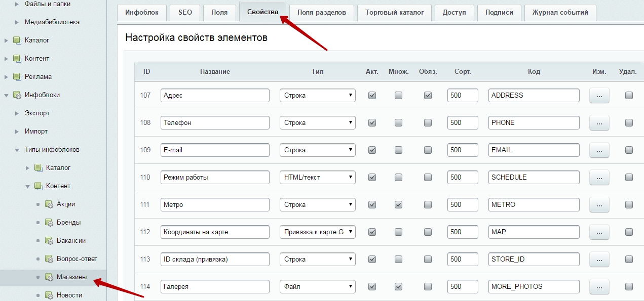Click the Магазины infoblock icon in sidebar
The image size is (644, 301).
click(49, 277)
